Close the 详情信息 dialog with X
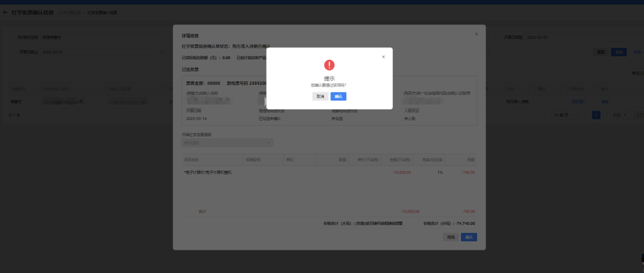 click(476, 34)
